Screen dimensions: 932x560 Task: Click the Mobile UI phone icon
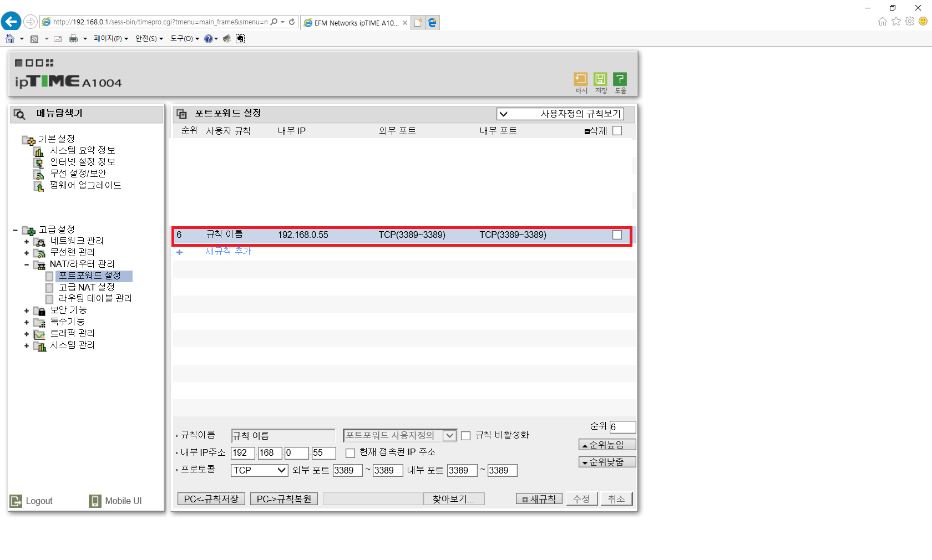point(95,501)
